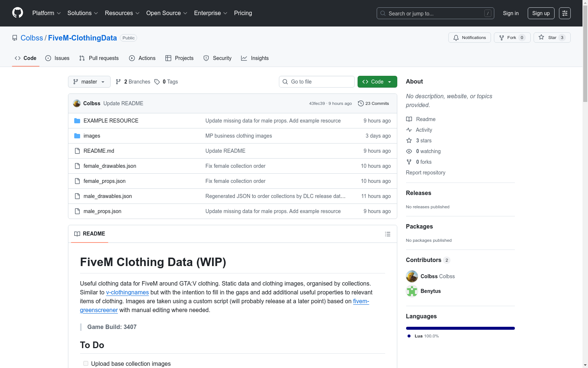The width and height of the screenshot is (588, 368).
Task: Click the README.md file icon
Action: click(77, 151)
